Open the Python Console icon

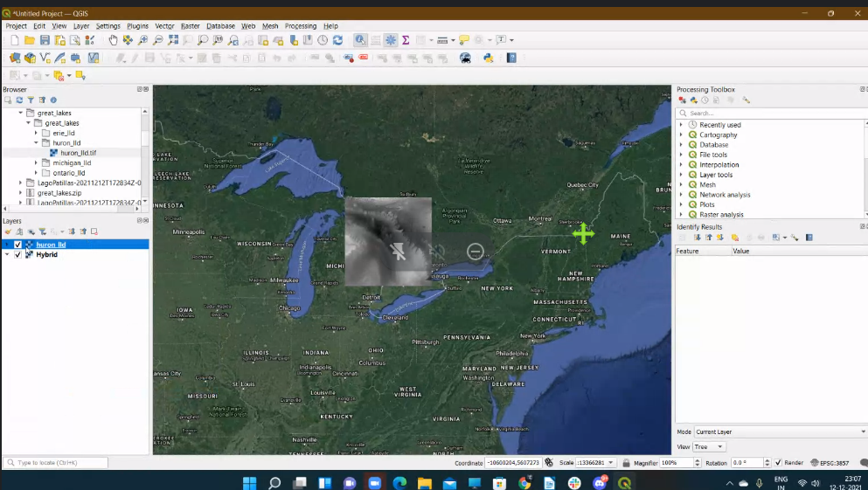[489, 58]
